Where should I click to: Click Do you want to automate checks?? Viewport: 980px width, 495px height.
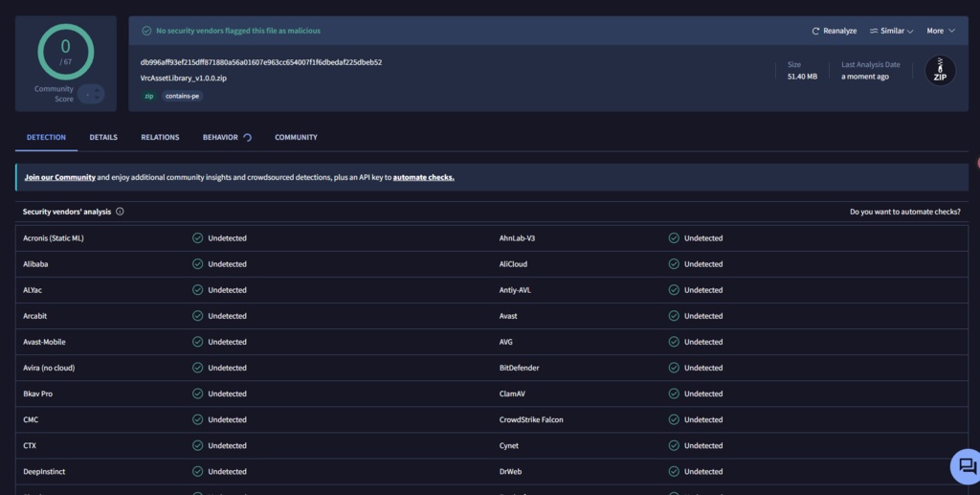pos(905,212)
